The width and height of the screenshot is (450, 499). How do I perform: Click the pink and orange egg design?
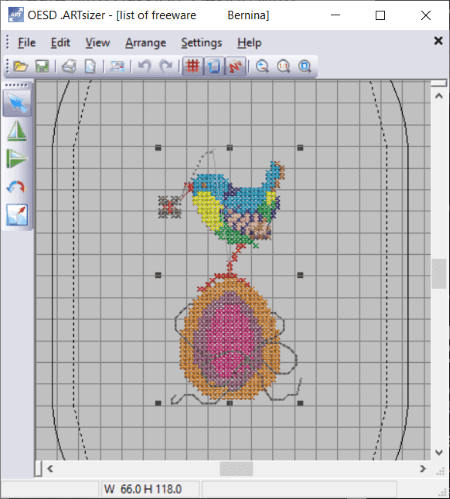point(230,338)
